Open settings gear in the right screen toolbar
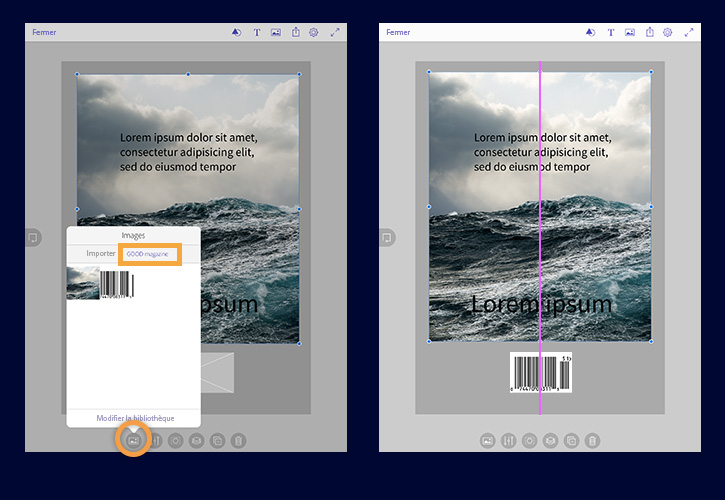Screen dimensions: 725x500 (667, 32)
